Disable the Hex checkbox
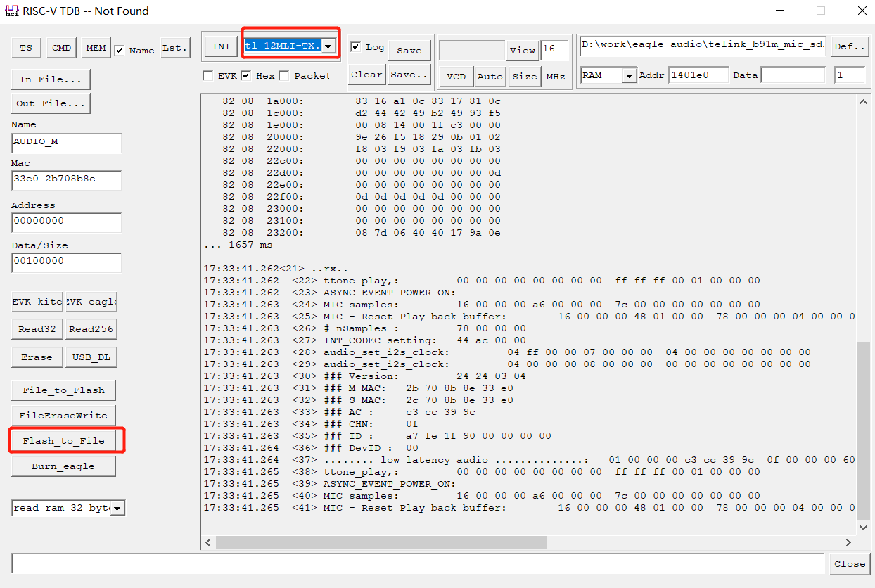Screen dimensions: 875x588 [245, 75]
